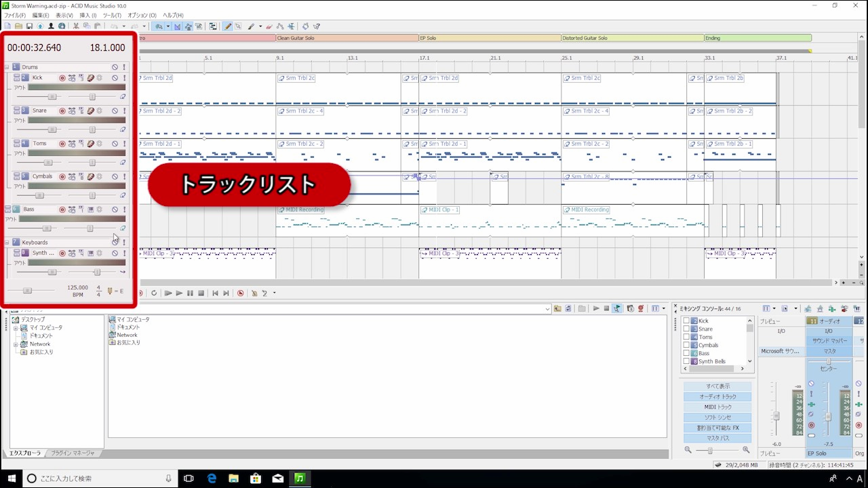Click the Cut scissors icon
868x488 pixels.
[x=76, y=26]
